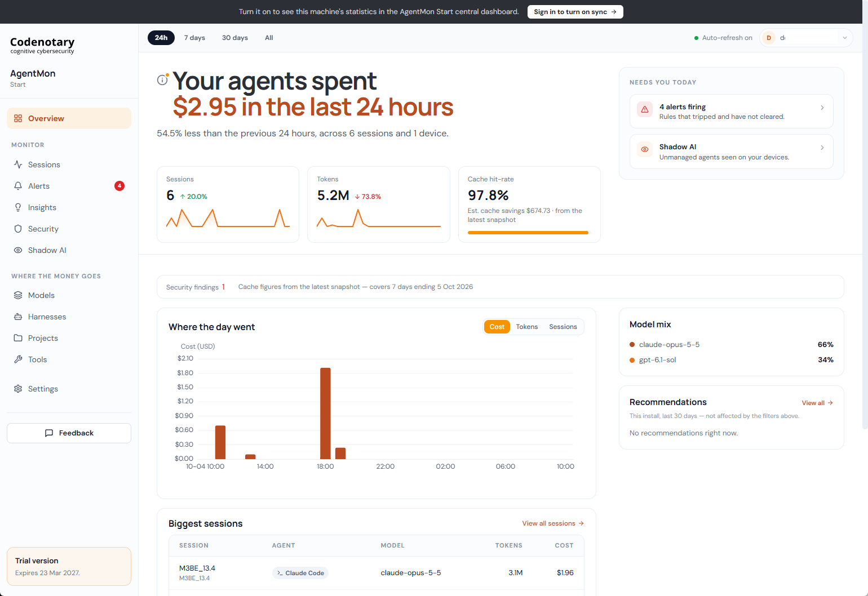
Task: Open the Feedback button
Action: click(x=69, y=433)
